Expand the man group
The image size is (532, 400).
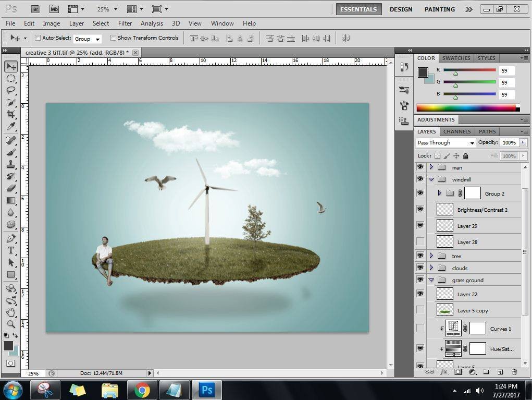tap(431, 167)
